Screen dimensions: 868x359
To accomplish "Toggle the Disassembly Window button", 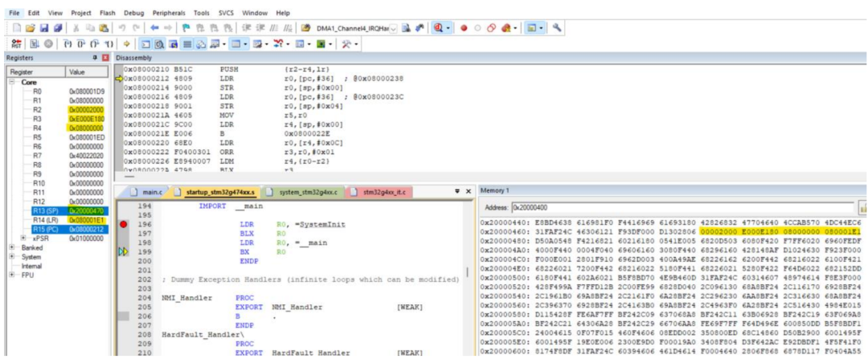I will coord(158,43).
